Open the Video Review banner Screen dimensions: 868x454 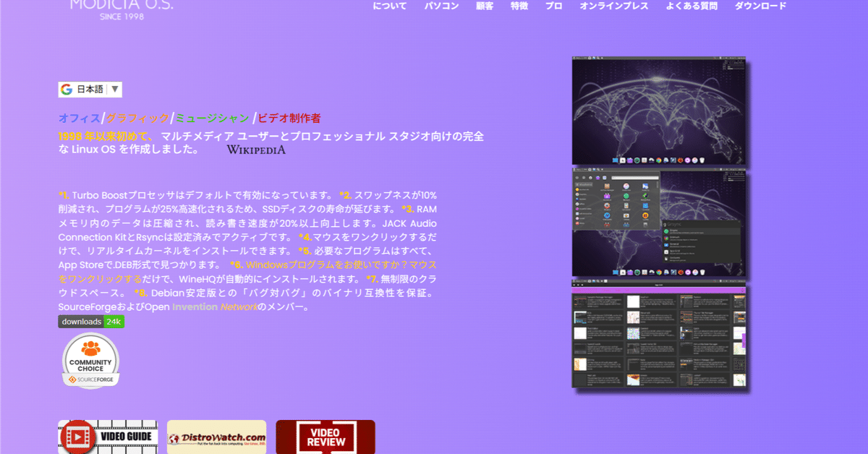pyautogui.click(x=325, y=437)
